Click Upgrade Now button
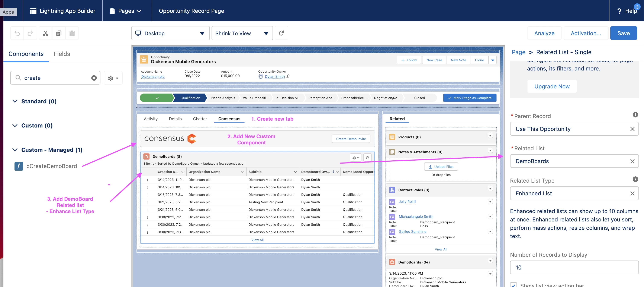The width and height of the screenshot is (644, 287). (552, 86)
